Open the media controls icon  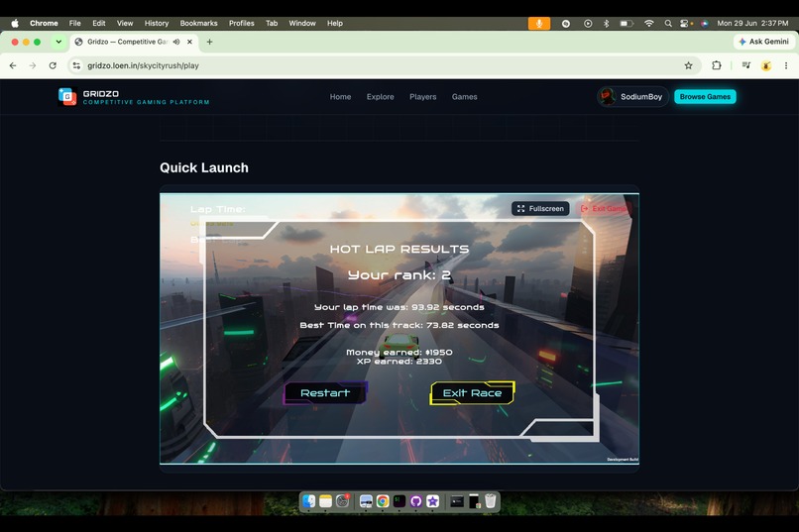(746, 65)
